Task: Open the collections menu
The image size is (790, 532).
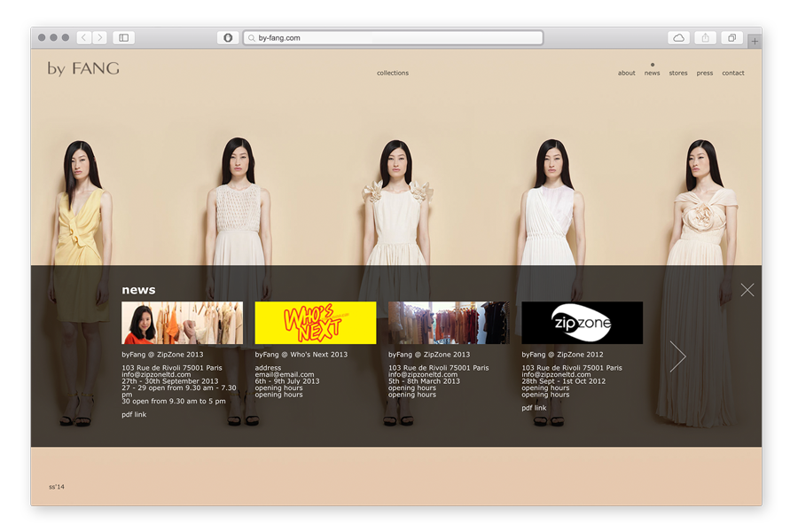Action: coord(393,74)
